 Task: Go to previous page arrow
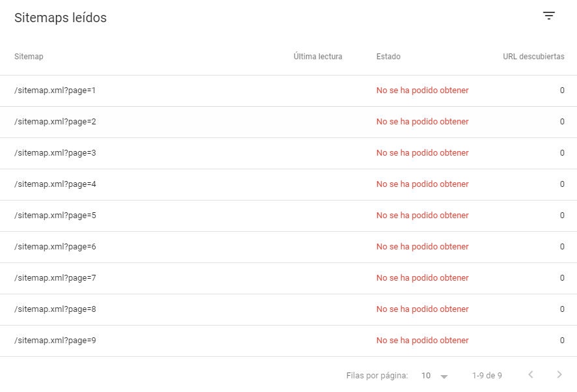click(531, 374)
